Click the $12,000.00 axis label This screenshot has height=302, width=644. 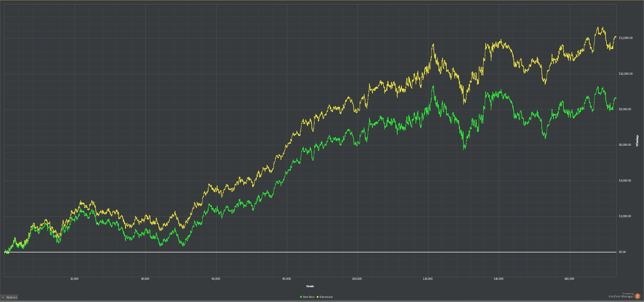626,38
